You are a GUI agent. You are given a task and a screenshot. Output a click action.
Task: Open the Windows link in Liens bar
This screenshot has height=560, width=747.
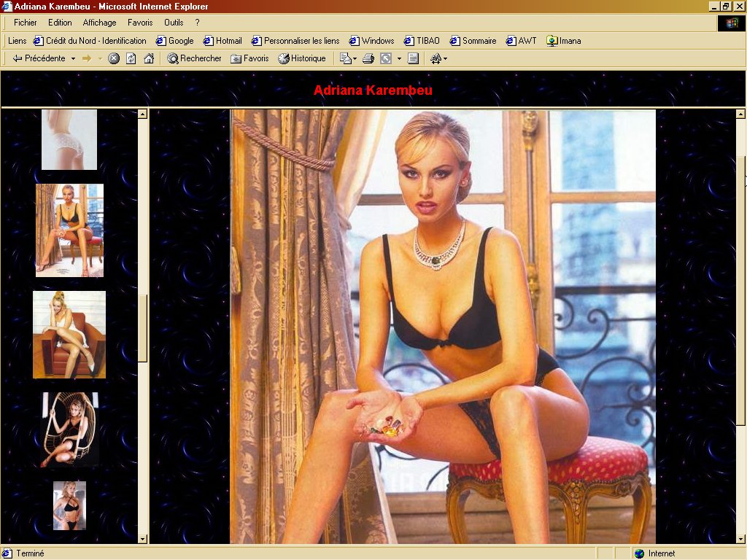[x=371, y=41]
